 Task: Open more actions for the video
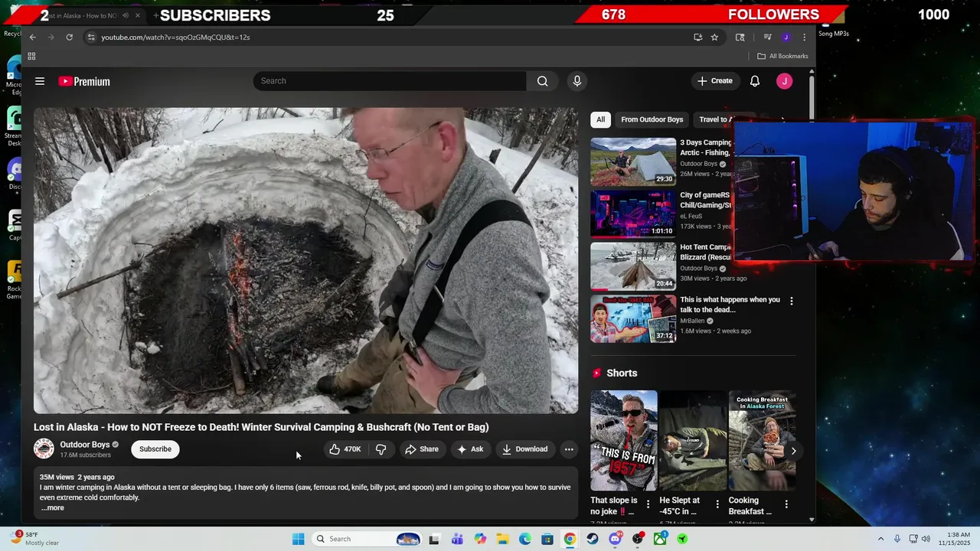(568, 449)
